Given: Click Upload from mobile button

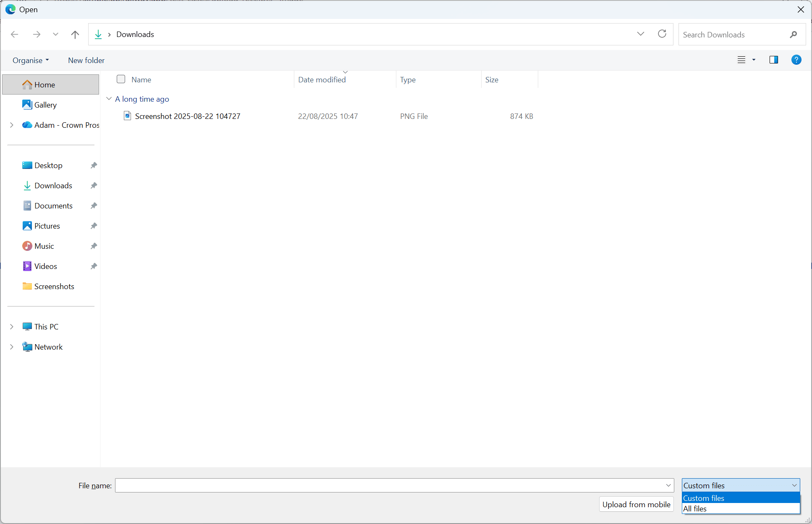Looking at the screenshot, I should pos(636,504).
